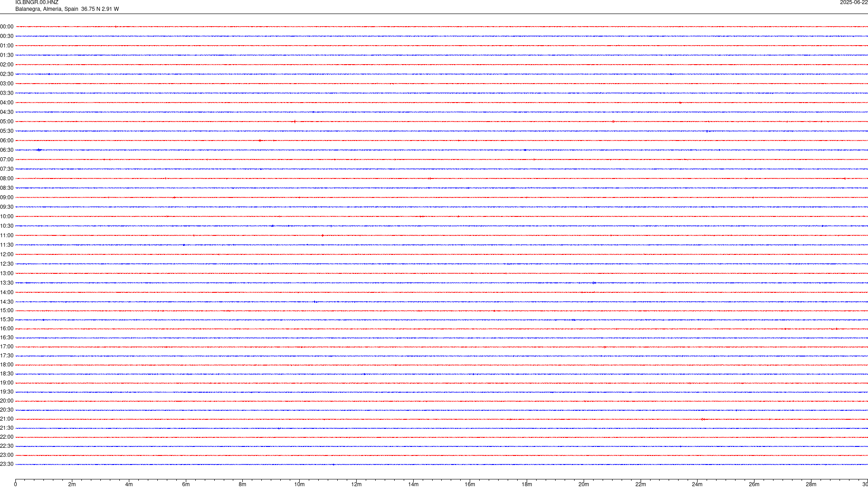
Task: Select the 02:00 time label
Action: point(7,65)
